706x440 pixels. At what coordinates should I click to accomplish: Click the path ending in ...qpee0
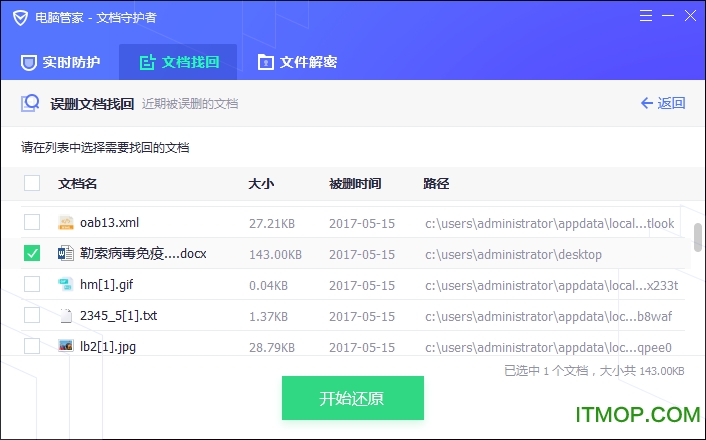[x=548, y=348]
